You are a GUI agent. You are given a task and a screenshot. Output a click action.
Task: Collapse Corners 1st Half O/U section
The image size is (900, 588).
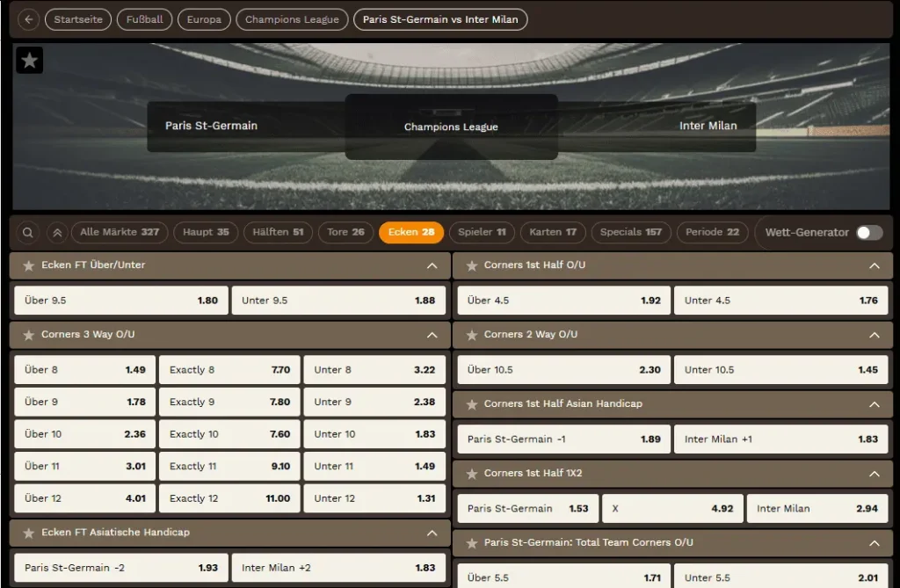click(x=875, y=265)
